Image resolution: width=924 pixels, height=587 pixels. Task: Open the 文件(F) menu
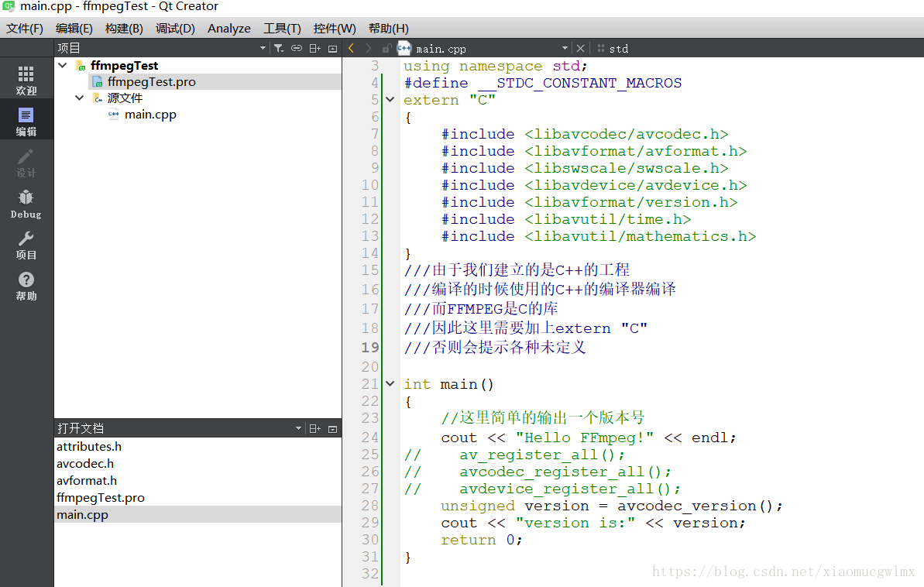coord(24,29)
